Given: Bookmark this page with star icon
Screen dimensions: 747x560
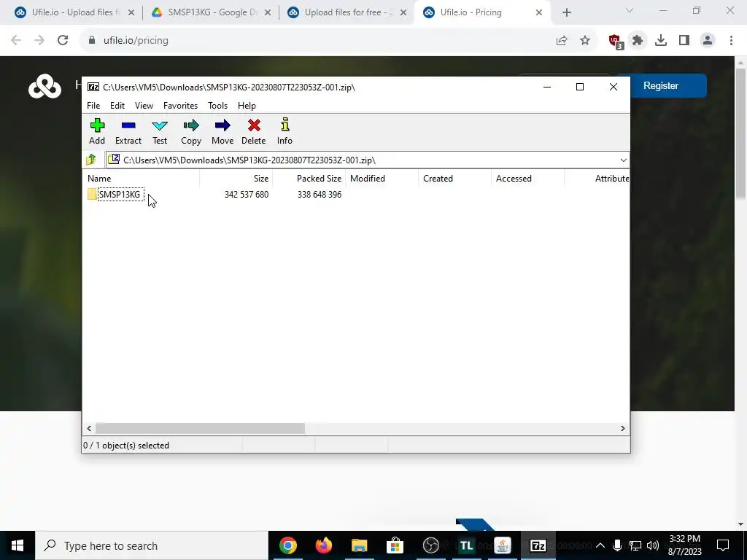Looking at the screenshot, I should click(x=585, y=41).
